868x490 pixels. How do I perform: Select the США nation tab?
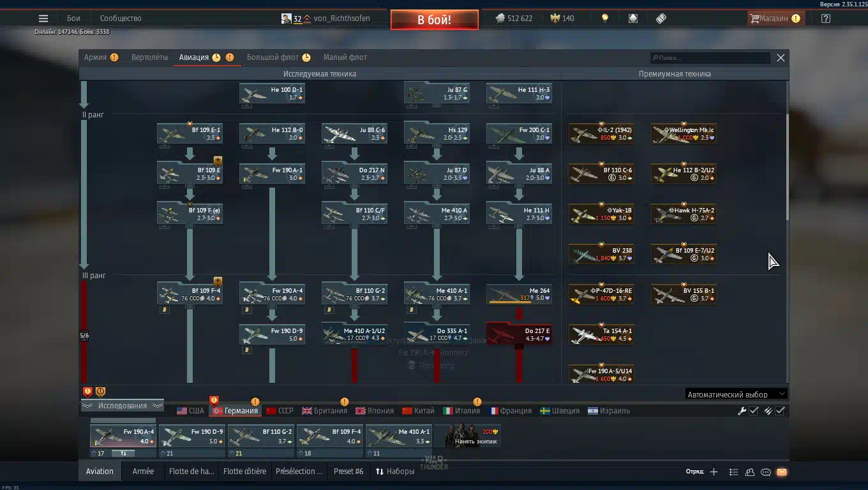click(191, 411)
